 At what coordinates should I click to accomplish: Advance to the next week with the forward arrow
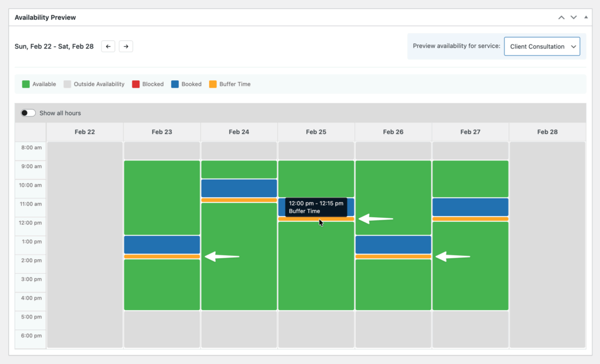[x=125, y=46]
